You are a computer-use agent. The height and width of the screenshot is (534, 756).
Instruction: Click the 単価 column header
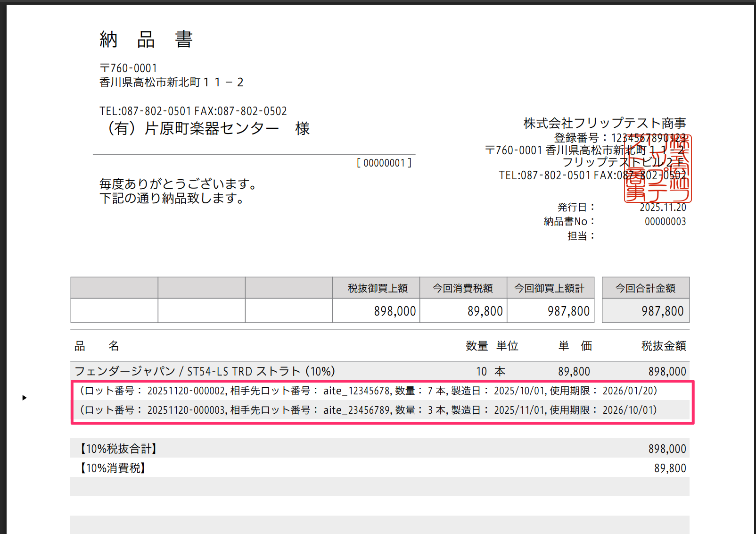(575, 346)
